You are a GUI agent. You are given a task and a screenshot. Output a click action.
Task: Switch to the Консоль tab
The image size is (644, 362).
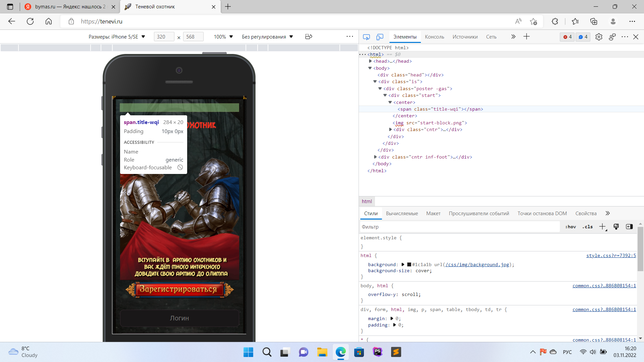(x=434, y=37)
